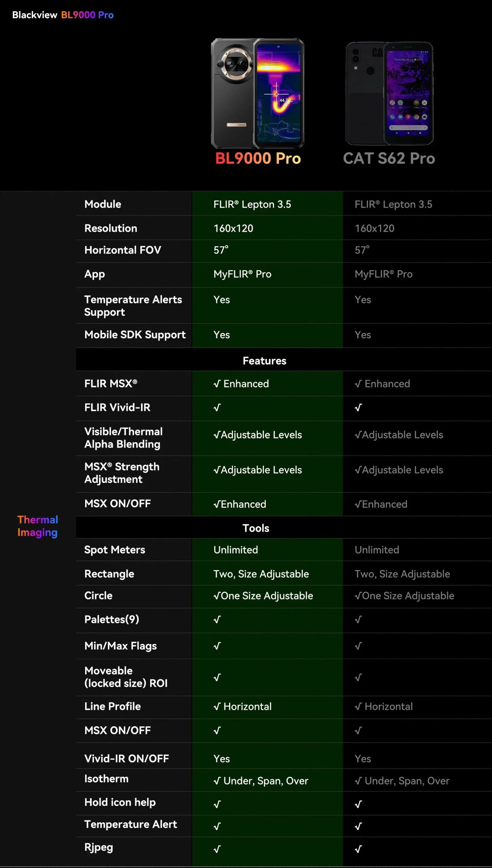The image size is (492, 868).
Task: Click the Visible/Thermal Alpha Blending label
Action: (x=123, y=438)
